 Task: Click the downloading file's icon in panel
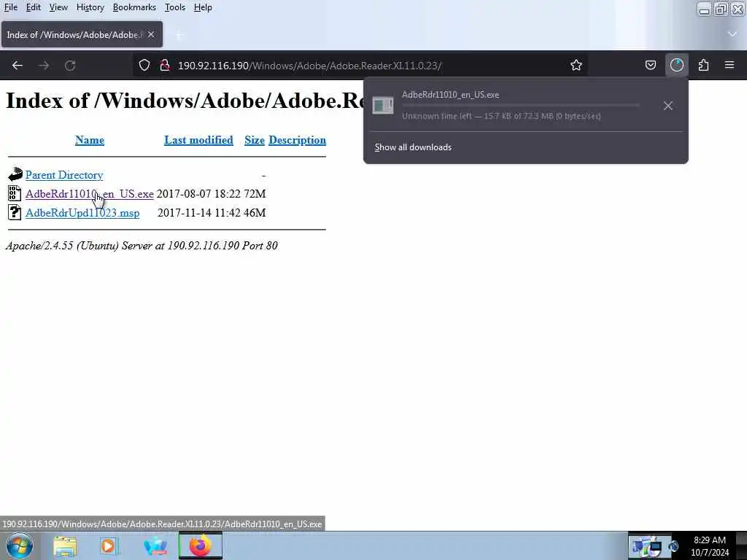point(383,105)
